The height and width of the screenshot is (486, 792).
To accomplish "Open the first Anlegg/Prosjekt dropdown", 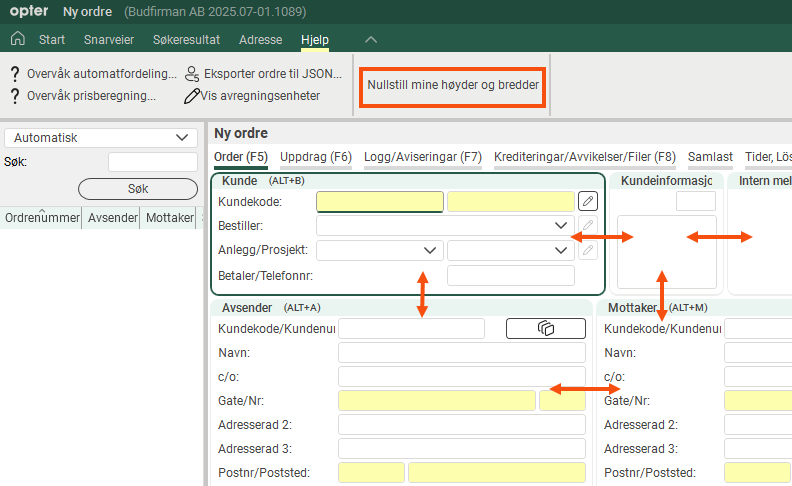I will [430, 250].
